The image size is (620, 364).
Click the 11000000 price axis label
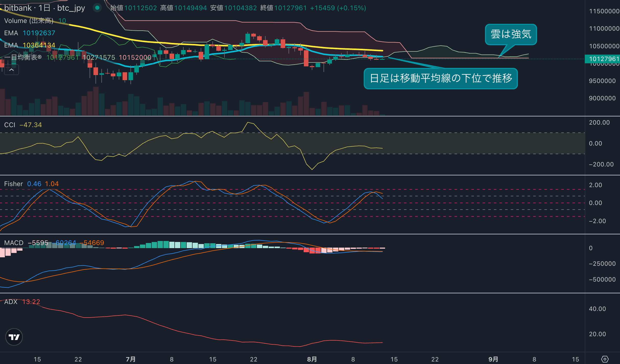point(604,29)
